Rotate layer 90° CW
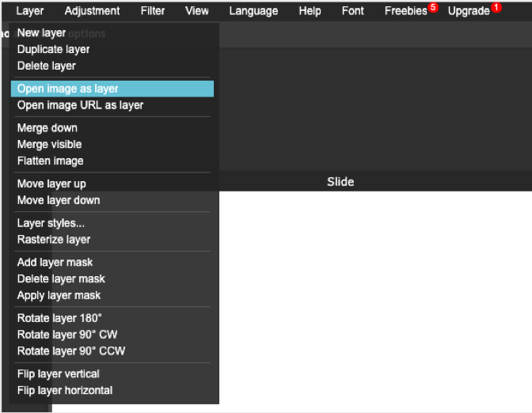Image resolution: width=532 pixels, height=413 pixels. click(x=67, y=335)
